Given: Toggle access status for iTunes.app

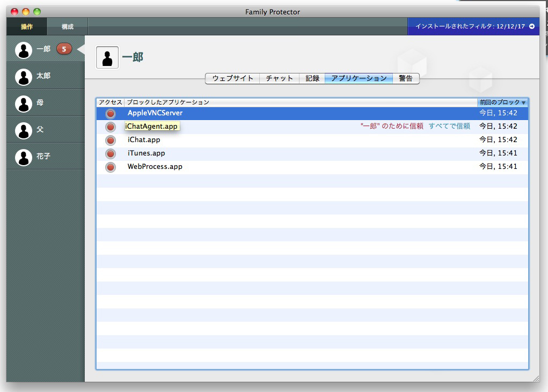Looking at the screenshot, I should click(x=111, y=153).
